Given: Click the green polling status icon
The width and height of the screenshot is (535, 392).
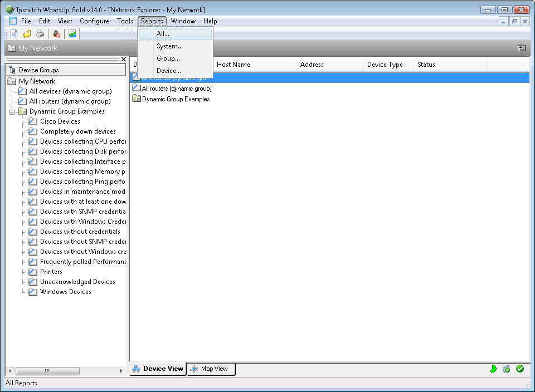Looking at the screenshot, I should [493, 369].
